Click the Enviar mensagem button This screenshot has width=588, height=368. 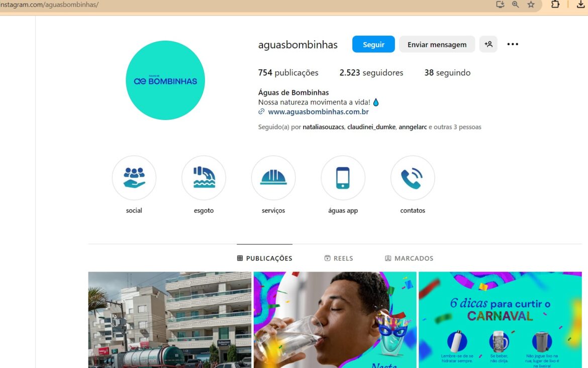[437, 44]
